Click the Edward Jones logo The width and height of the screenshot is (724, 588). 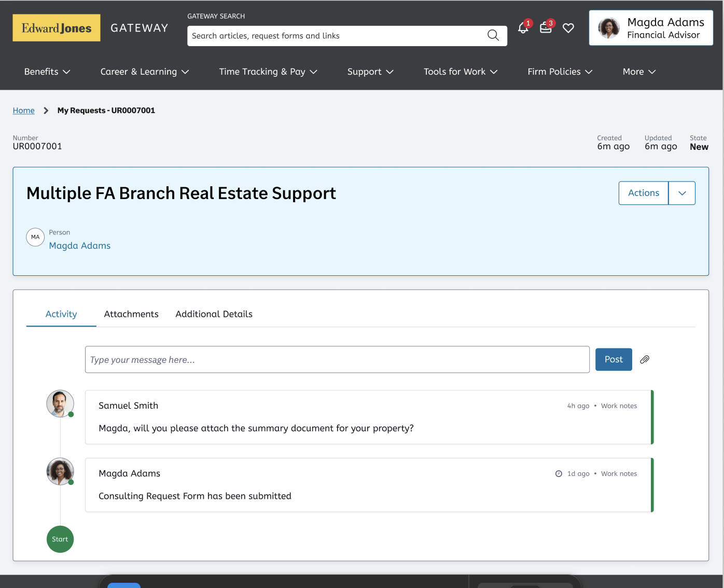coord(57,28)
